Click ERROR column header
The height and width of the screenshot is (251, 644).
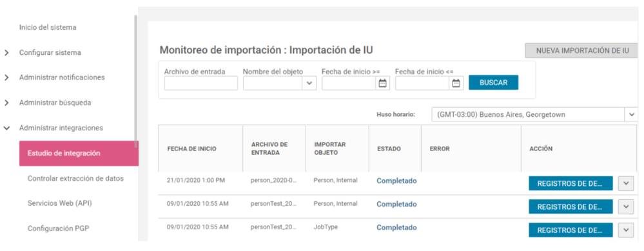tap(440, 148)
